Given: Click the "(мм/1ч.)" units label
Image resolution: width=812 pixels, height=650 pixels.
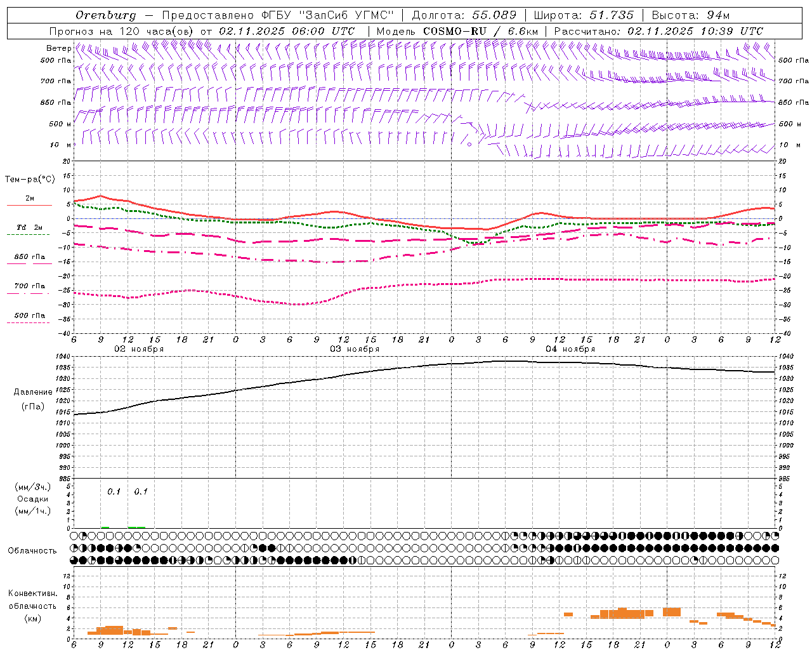Looking at the screenshot, I should click(x=33, y=511).
